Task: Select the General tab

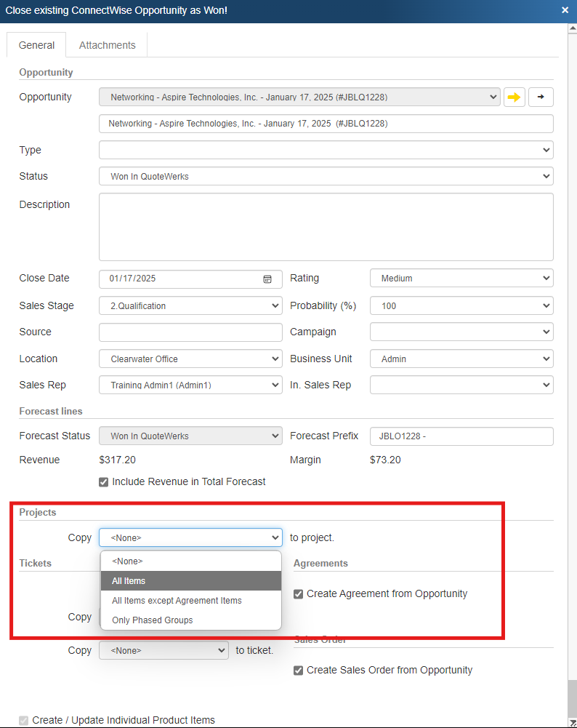Action: (x=36, y=45)
